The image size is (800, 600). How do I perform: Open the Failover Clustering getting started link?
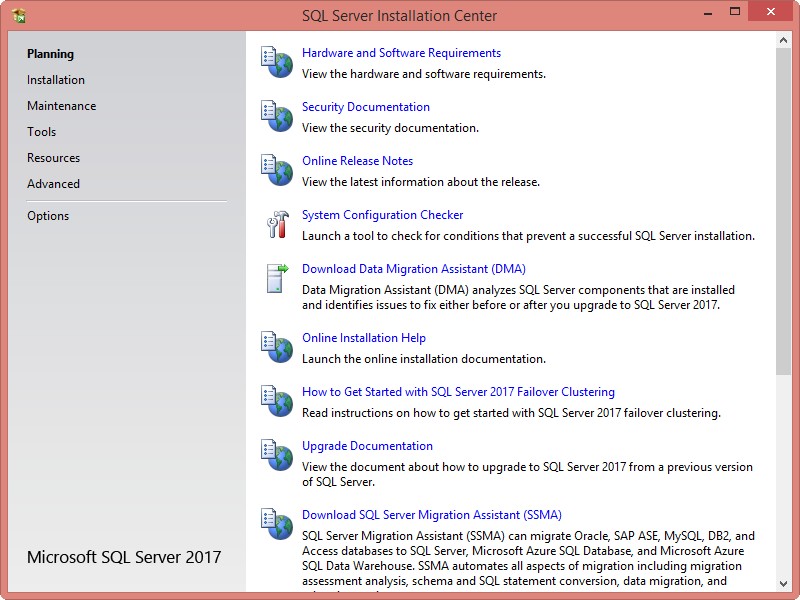[458, 392]
